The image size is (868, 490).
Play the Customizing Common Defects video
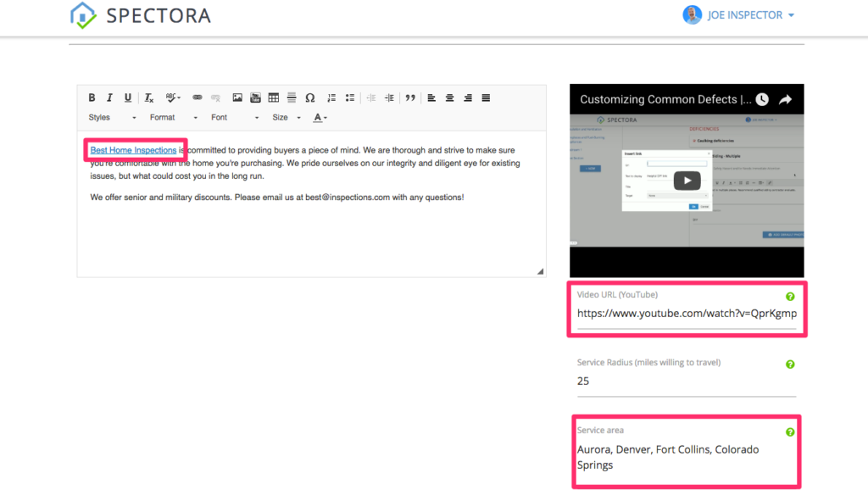(x=687, y=180)
